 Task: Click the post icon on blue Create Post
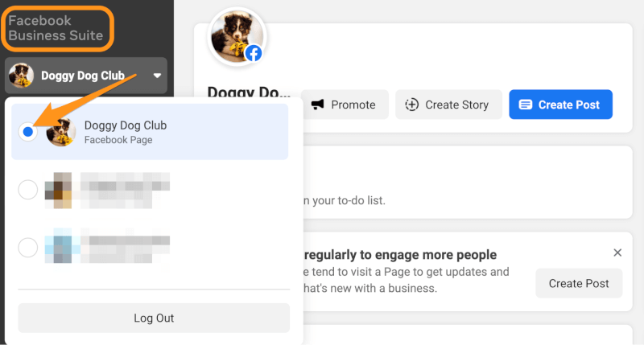coord(526,105)
